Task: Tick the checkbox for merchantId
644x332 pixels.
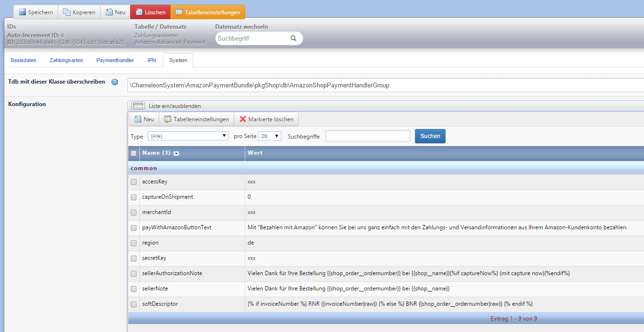Action: pyautogui.click(x=134, y=213)
